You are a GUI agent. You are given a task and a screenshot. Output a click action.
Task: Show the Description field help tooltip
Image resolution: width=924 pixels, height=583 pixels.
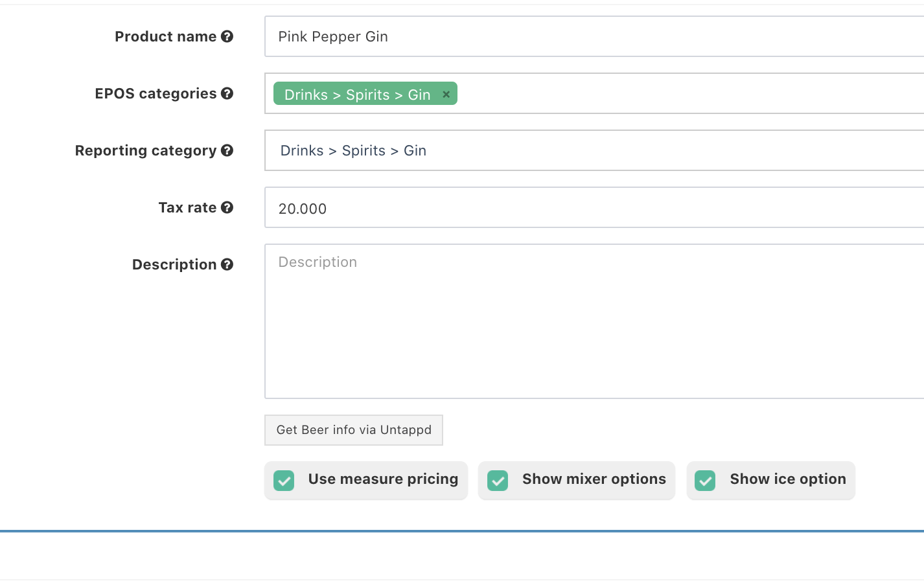[x=227, y=264]
